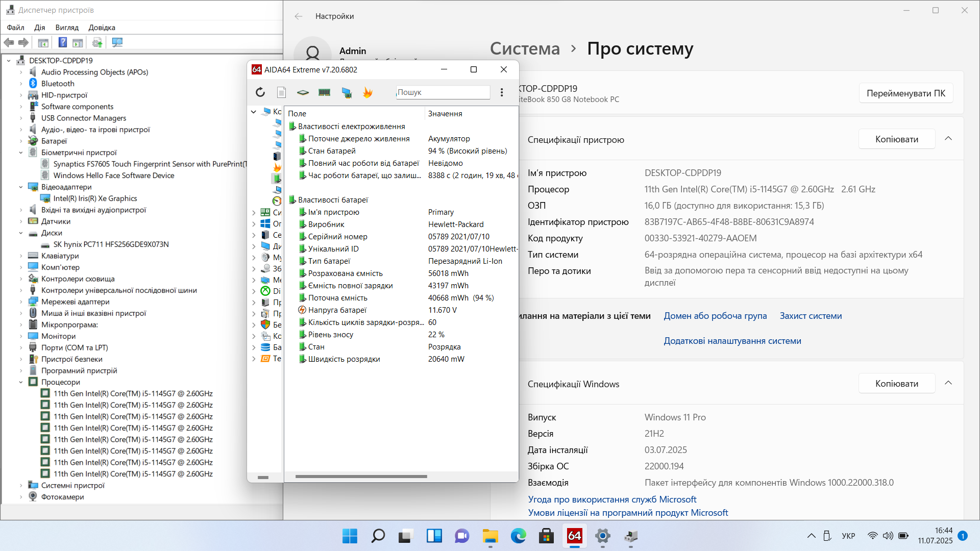Select the flame icon in AIDA64 tree

tap(277, 167)
